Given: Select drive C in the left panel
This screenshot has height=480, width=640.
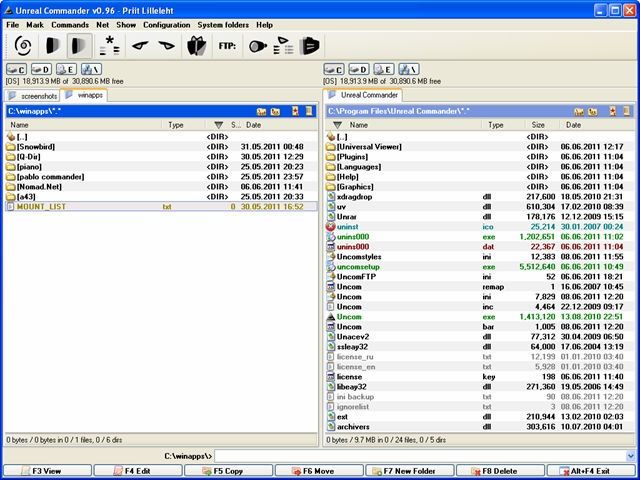Looking at the screenshot, I should [x=16, y=69].
